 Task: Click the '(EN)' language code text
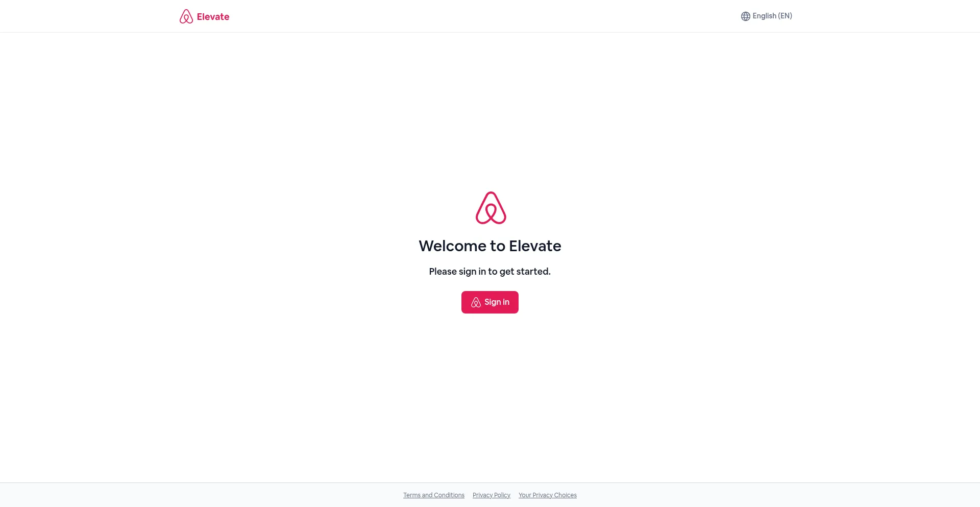click(785, 16)
